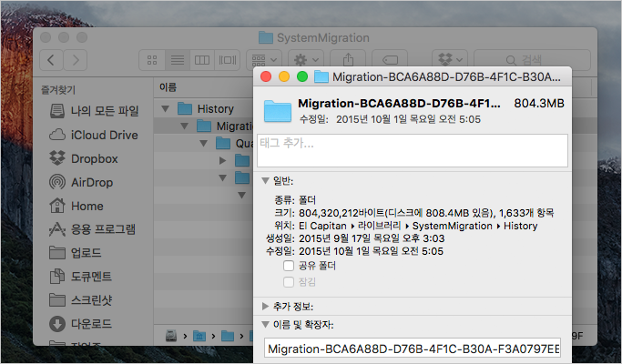Collapse the 일반 section

point(265,181)
